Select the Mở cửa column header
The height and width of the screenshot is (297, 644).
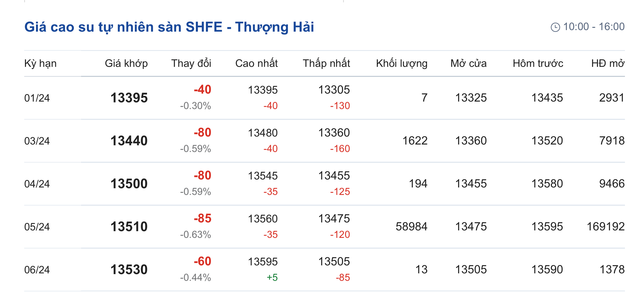click(468, 64)
